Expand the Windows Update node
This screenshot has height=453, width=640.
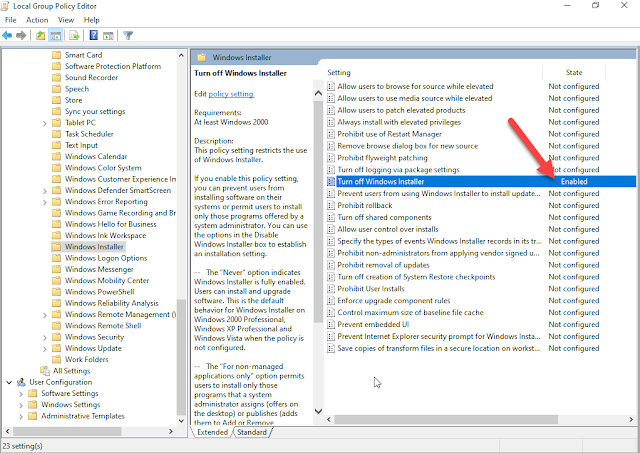(45, 349)
